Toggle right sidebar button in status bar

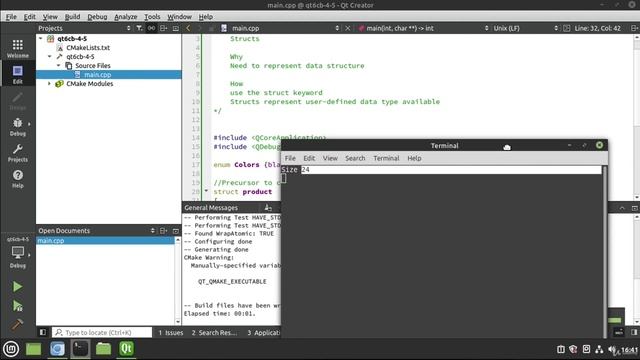click(634, 332)
